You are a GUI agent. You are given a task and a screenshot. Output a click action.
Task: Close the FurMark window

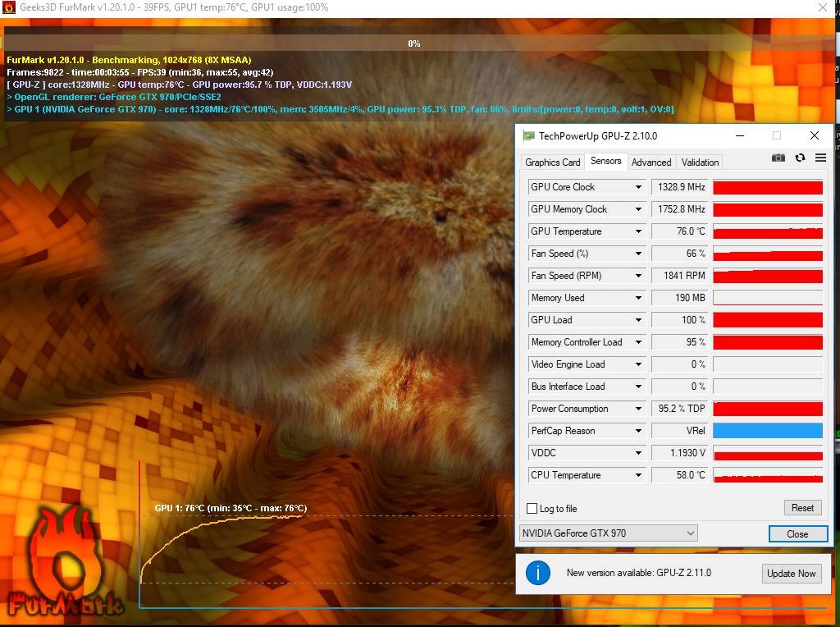pyautogui.click(x=823, y=7)
